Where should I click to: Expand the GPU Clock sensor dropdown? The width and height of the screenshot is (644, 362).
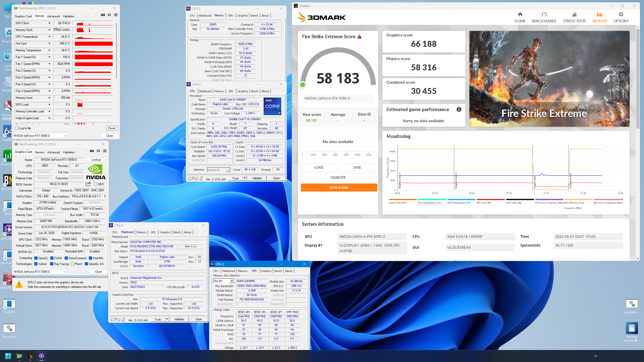pos(49,23)
